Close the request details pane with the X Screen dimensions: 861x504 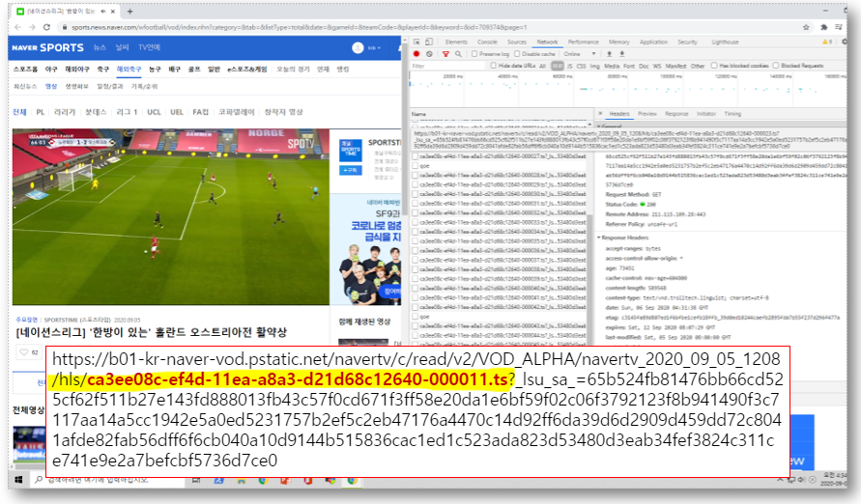coord(600,114)
